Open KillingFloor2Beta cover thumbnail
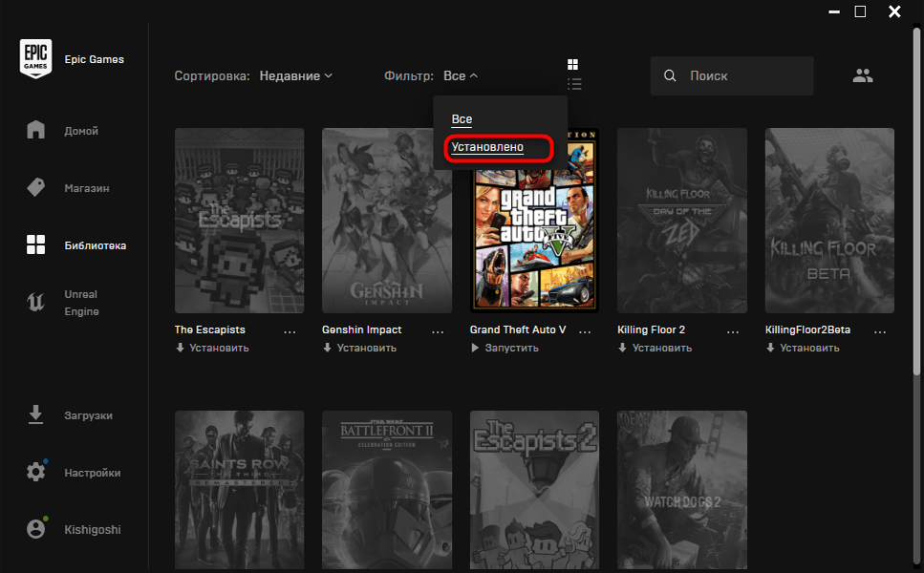Viewport: 924px width, 573px height. click(829, 221)
